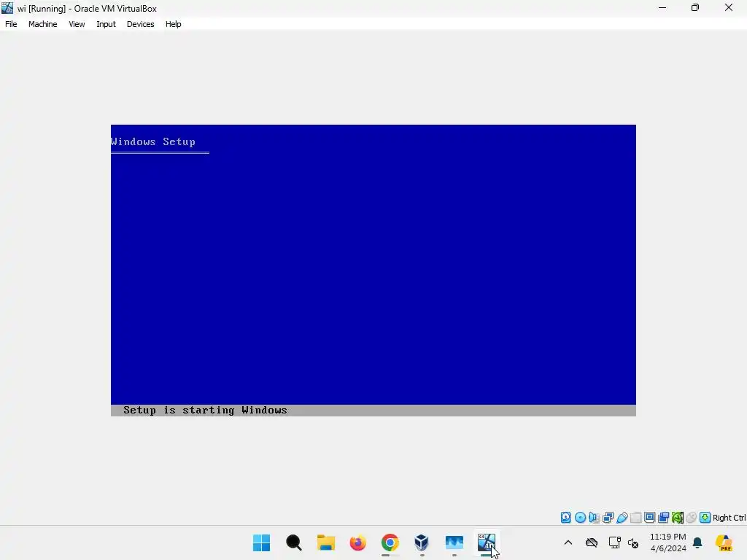Open the network status tray icon
The height and width of the screenshot is (560, 747).
pos(614,542)
